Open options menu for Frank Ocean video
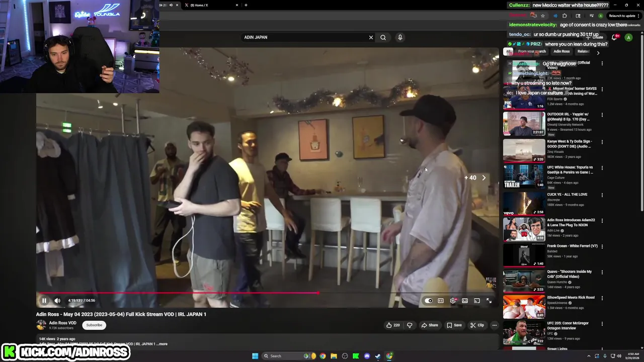 coord(602,246)
